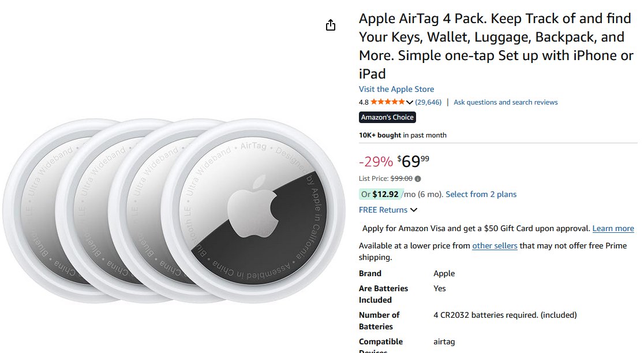Click the $12.92 monthly payment highlight
This screenshot has width=644, height=353.
pyautogui.click(x=380, y=194)
